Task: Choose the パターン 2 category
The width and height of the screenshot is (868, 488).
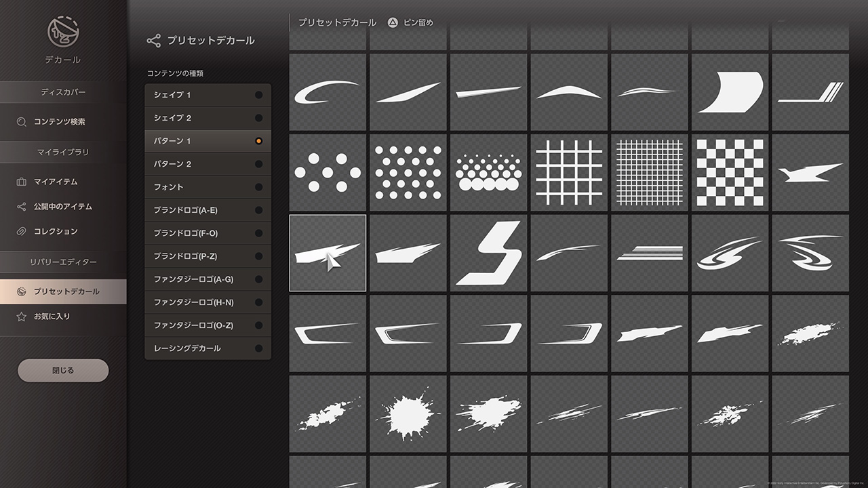Action: pos(208,164)
